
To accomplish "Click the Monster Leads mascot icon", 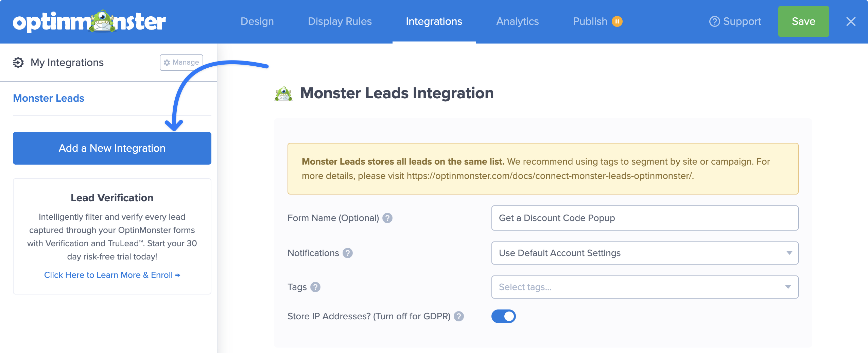I will [283, 94].
